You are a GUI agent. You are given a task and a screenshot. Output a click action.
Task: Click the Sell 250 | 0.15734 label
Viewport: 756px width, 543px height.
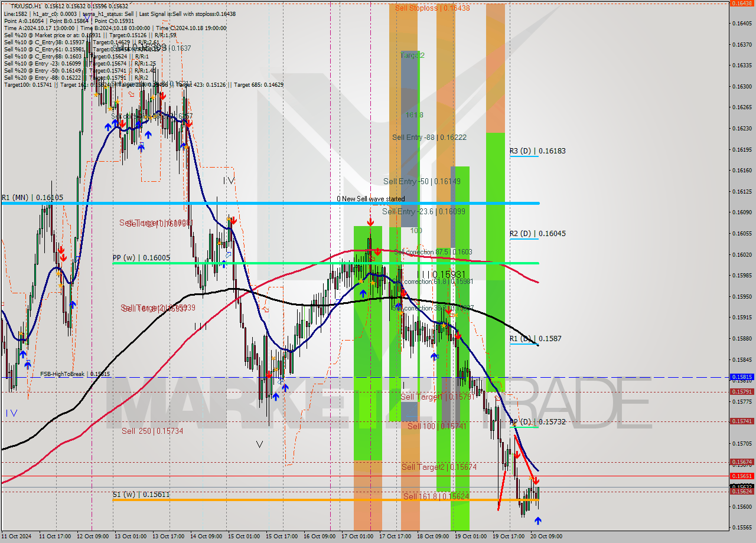pyautogui.click(x=152, y=431)
